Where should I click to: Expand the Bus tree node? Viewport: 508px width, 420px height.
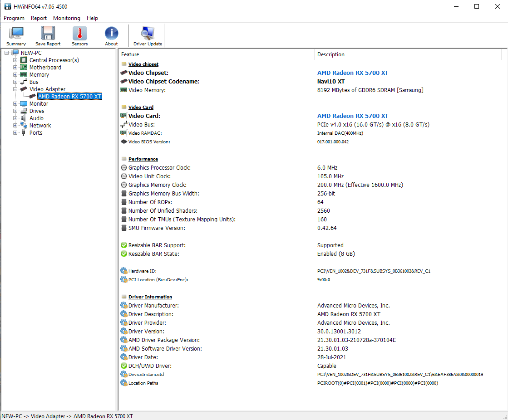15,82
